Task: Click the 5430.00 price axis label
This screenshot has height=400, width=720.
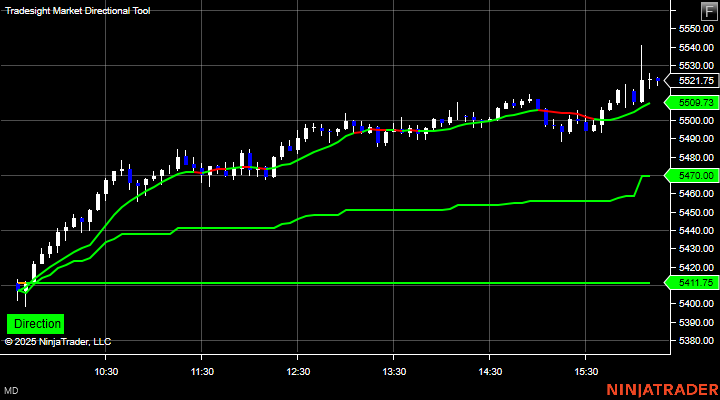Action: pyautogui.click(x=696, y=249)
